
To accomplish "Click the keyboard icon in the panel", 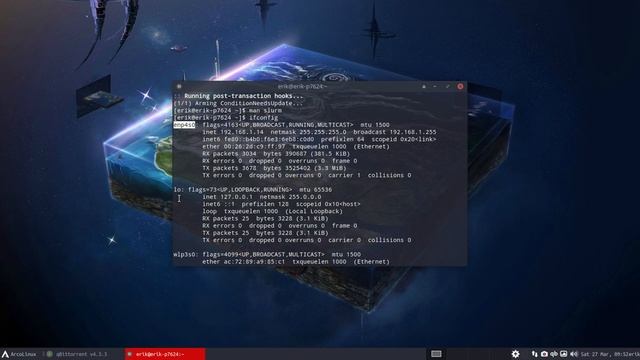I will click(x=436, y=354).
